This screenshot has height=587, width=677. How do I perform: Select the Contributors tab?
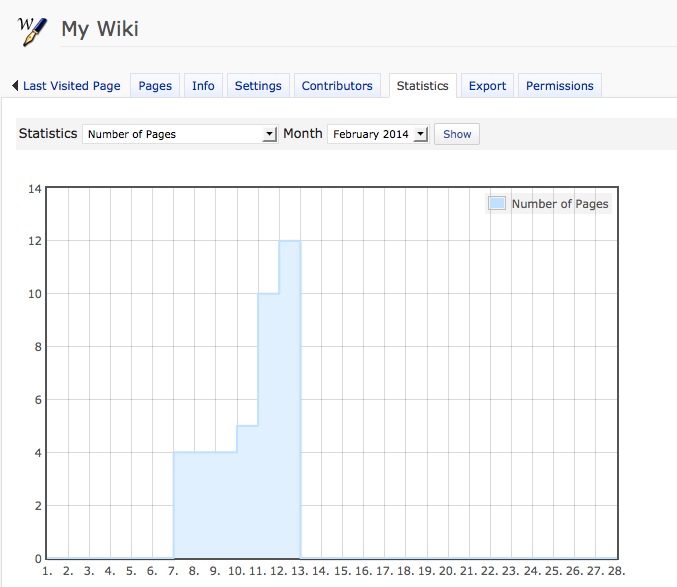point(337,86)
